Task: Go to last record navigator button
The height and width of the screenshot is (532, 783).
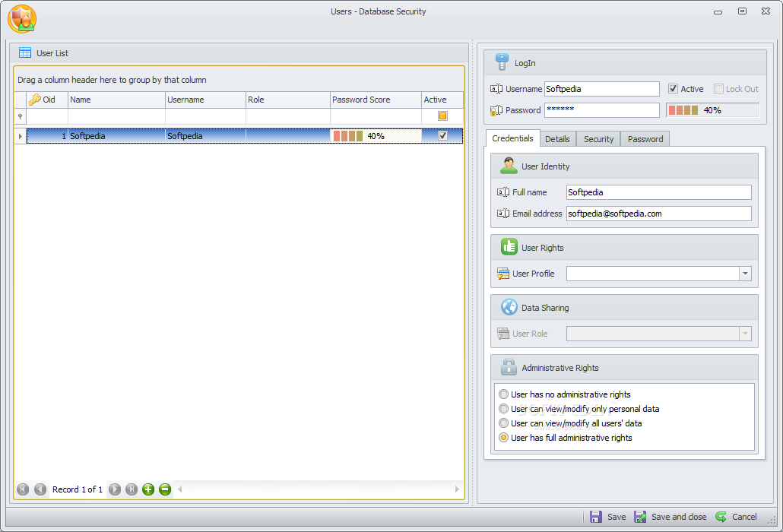Action: [x=132, y=489]
